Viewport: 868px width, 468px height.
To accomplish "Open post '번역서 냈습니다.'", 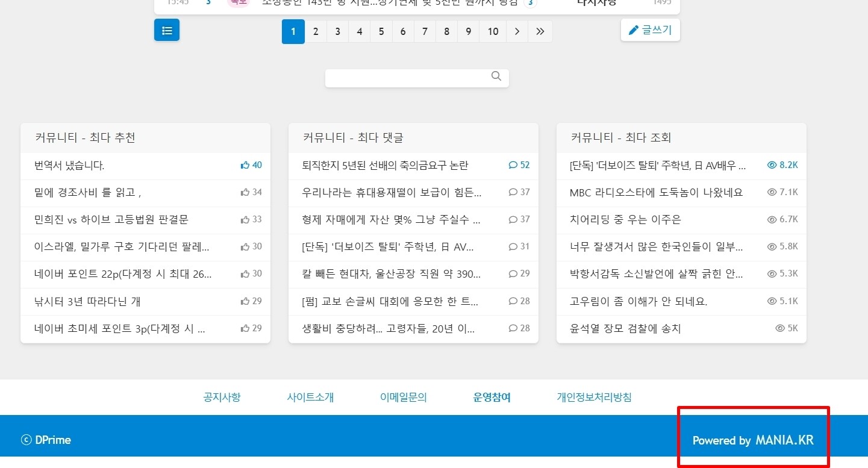I will point(69,165).
